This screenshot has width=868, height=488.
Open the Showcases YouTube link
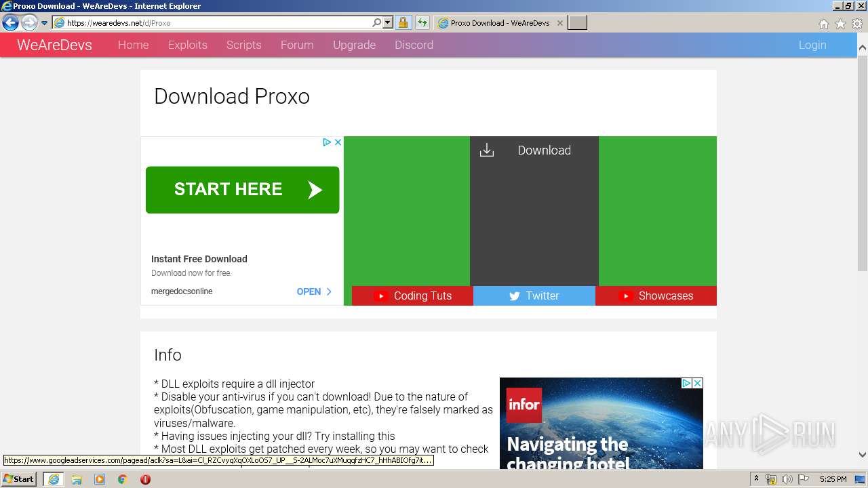[656, 296]
